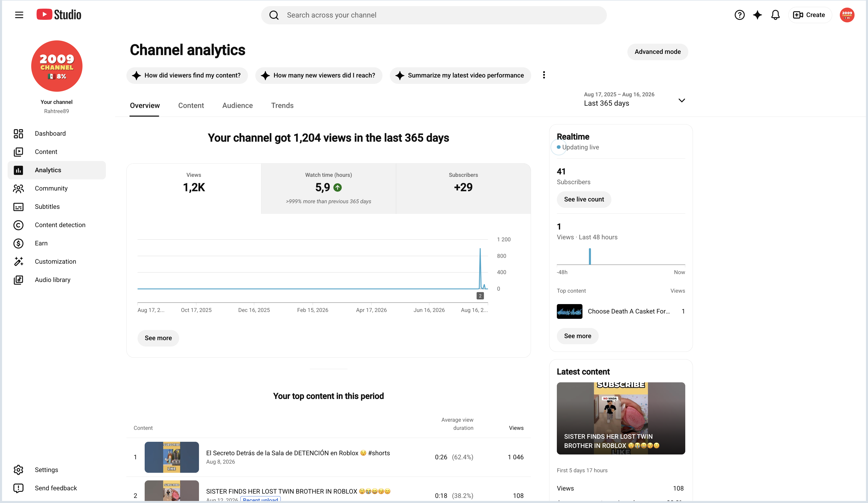Viewport: 868px width, 503px height.
Task: Open the El Secreto Detrás video thumbnail
Action: click(172, 457)
